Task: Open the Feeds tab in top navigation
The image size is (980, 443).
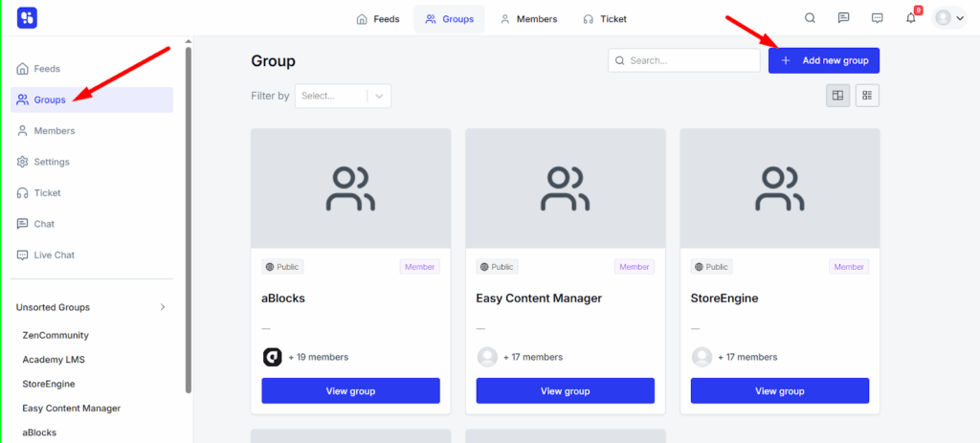Action: click(x=377, y=19)
